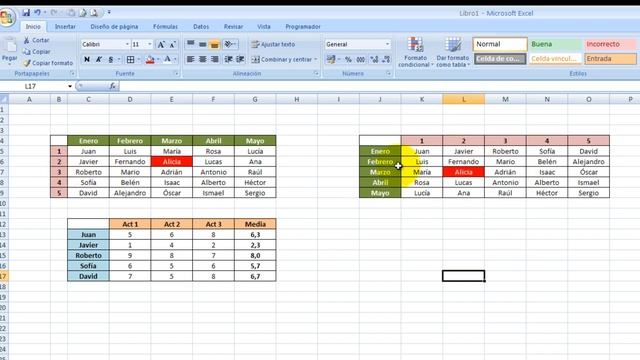
Task: Open Dar formato como tabla
Action: click(453, 52)
